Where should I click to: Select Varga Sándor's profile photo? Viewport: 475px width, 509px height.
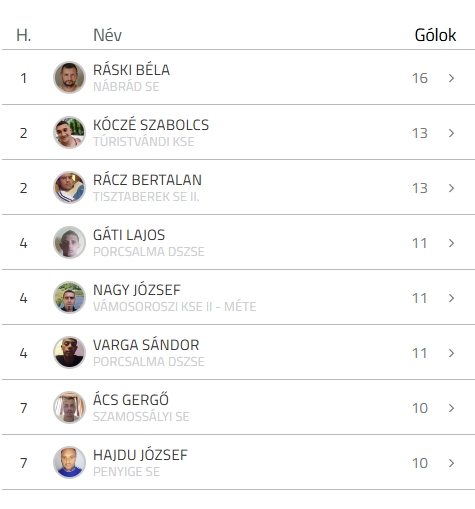coord(69,352)
